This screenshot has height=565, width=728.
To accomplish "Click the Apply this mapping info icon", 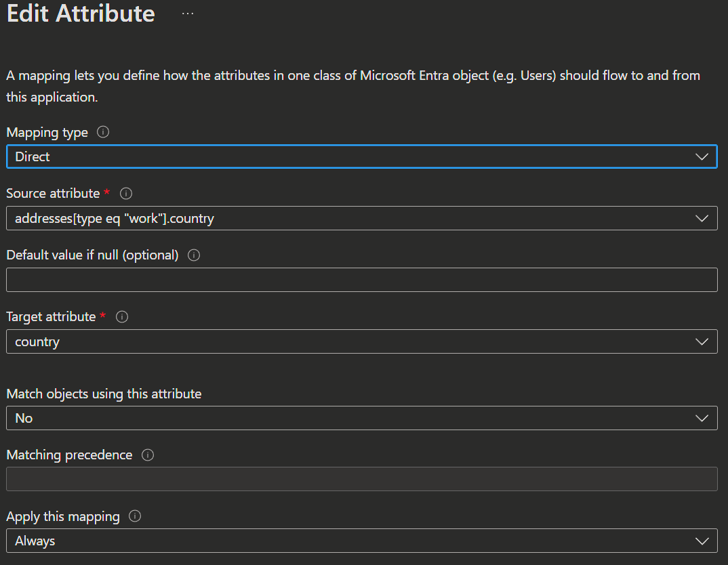I will pos(135,516).
